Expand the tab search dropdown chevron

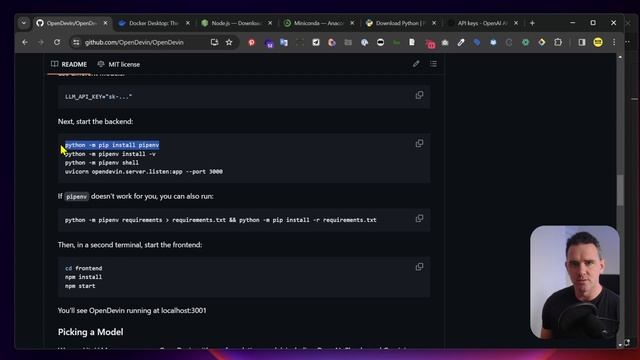pos(24,23)
